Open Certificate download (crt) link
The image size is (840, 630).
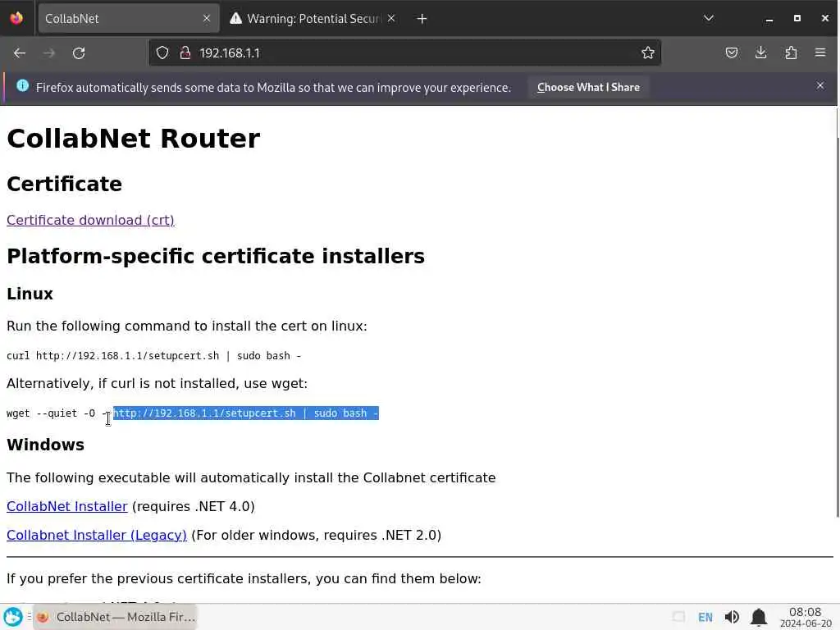(90, 220)
